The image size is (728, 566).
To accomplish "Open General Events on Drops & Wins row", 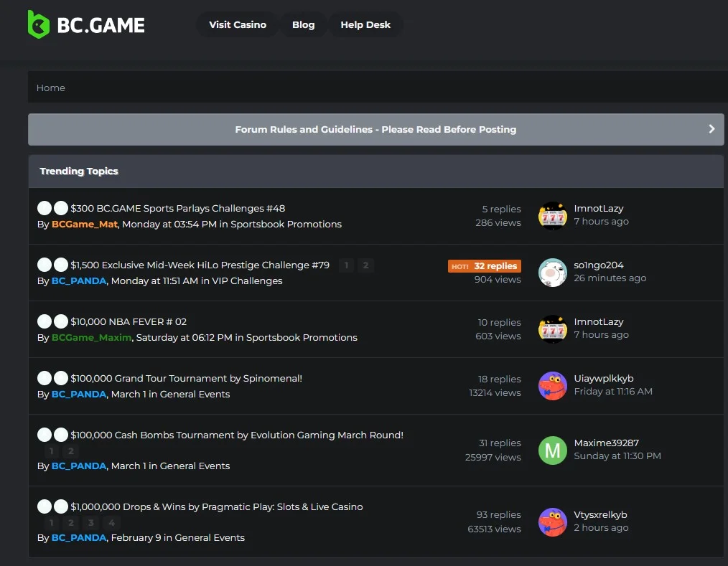I will [x=210, y=538].
